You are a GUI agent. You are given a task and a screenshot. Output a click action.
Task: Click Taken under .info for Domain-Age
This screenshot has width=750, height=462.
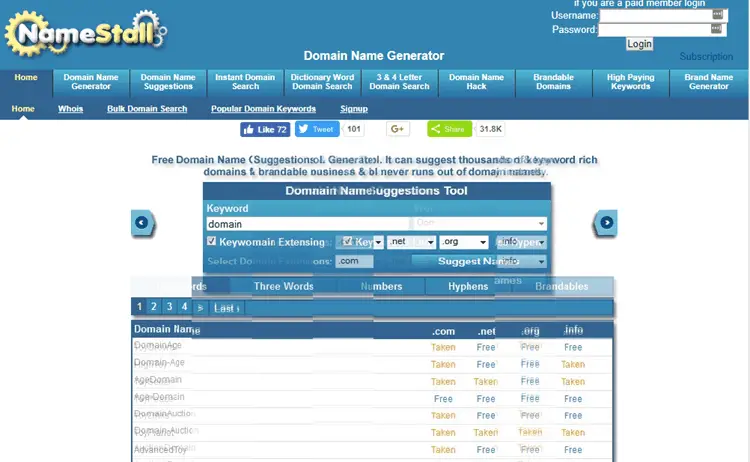[573, 364]
